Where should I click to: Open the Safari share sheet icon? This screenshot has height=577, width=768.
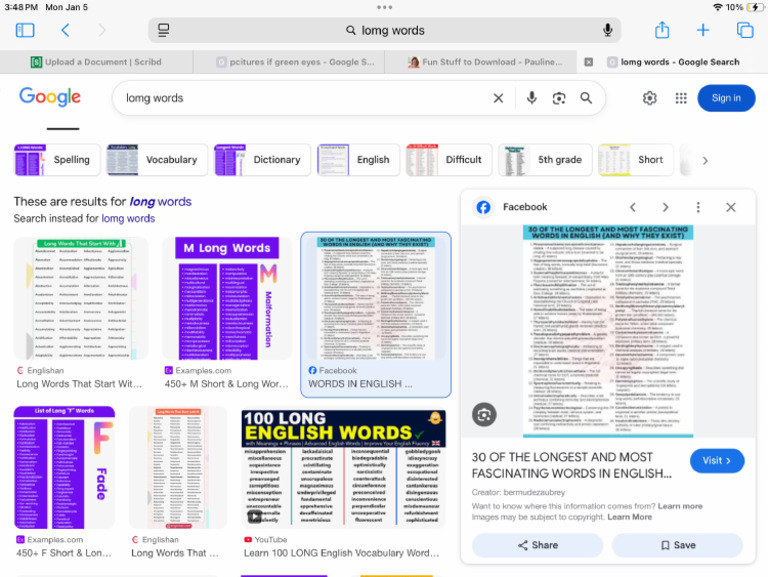(662, 30)
